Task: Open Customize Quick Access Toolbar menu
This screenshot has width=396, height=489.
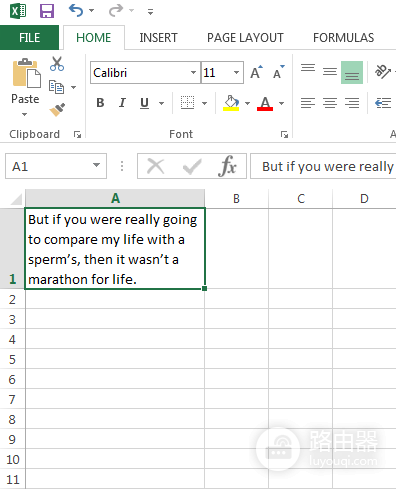Action: click(x=151, y=12)
